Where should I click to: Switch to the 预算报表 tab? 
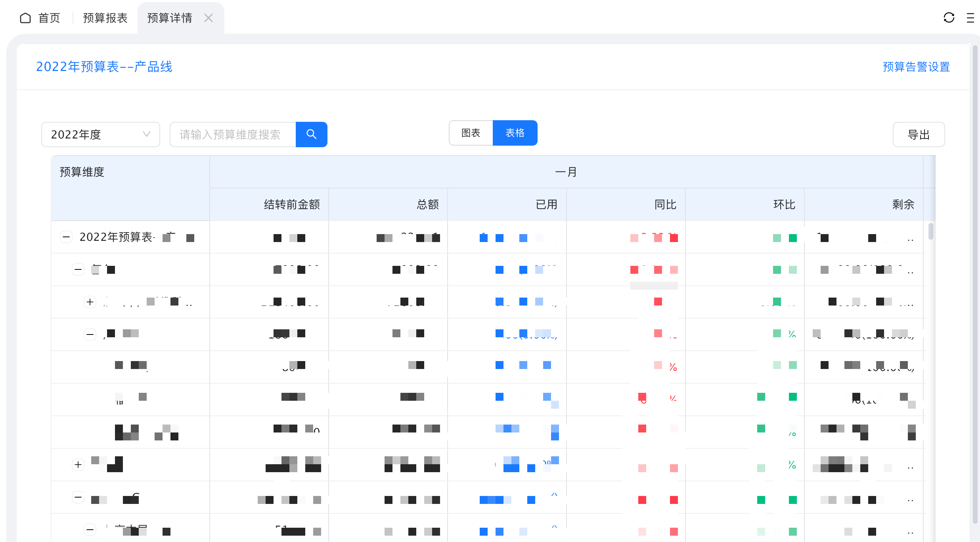105,18
